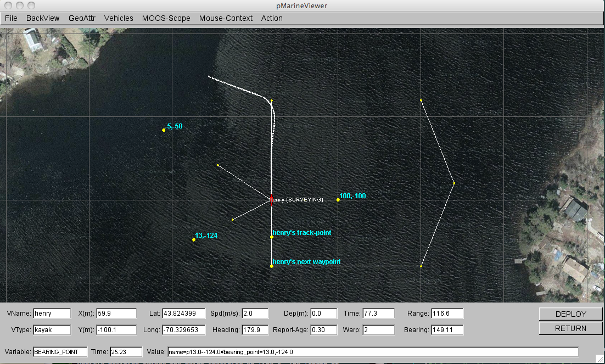Open the Vehicles menu
The width and height of the screenshot is (605, 364).
point(119,18)
